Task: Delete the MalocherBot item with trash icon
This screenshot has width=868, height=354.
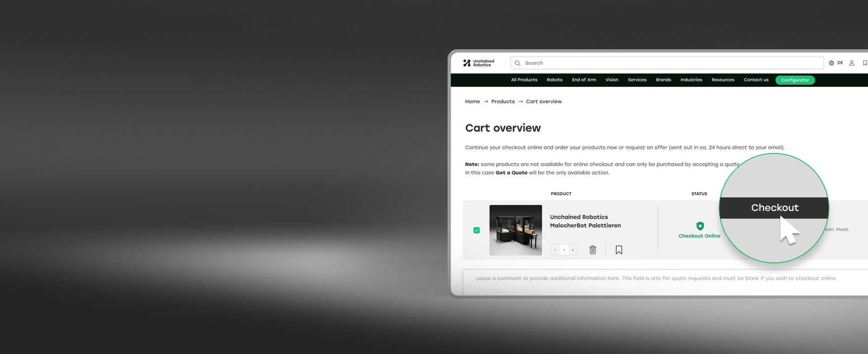Action: (x=593, y=250)
